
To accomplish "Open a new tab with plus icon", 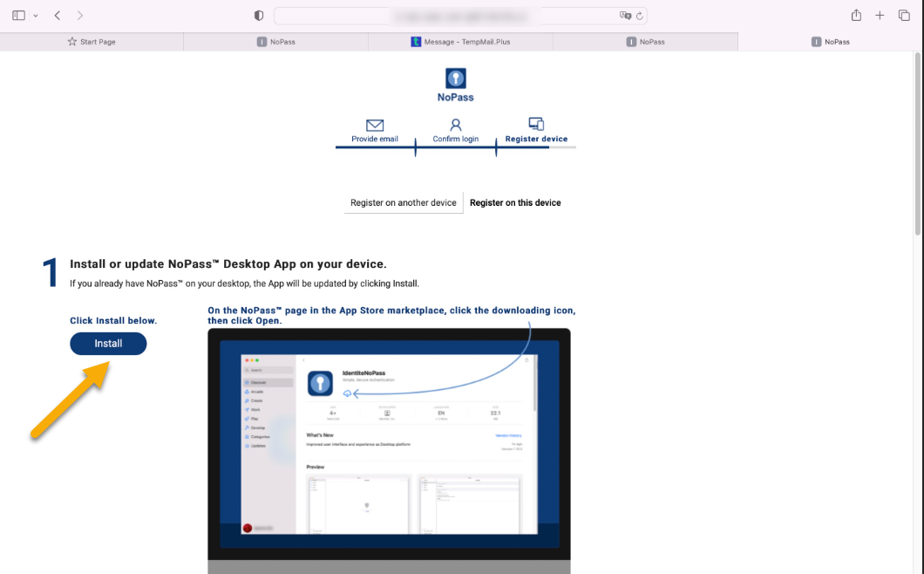I will (880, 16).
